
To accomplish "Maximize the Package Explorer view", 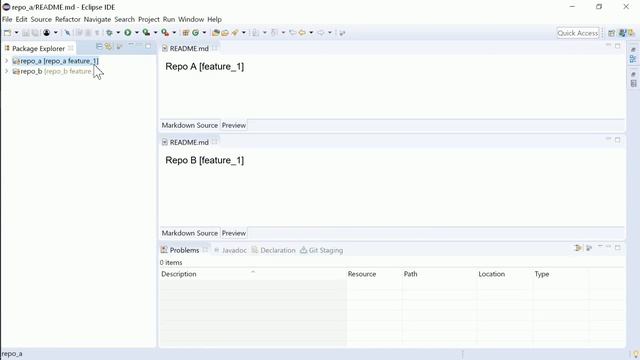I will click(148, 46).
